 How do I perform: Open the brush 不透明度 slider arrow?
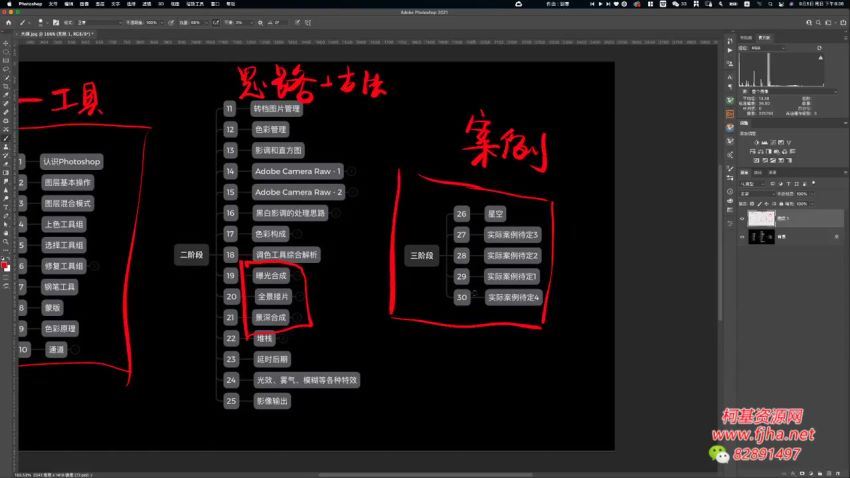coord(162,23)
